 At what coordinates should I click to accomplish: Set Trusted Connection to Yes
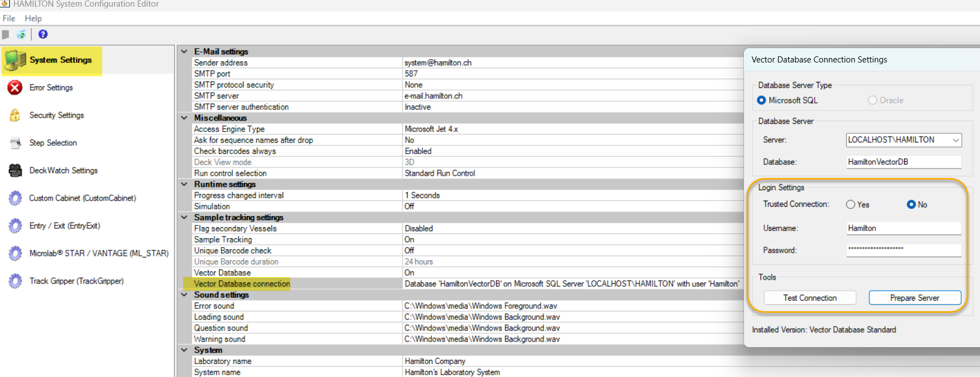click(x=851, y=205)
